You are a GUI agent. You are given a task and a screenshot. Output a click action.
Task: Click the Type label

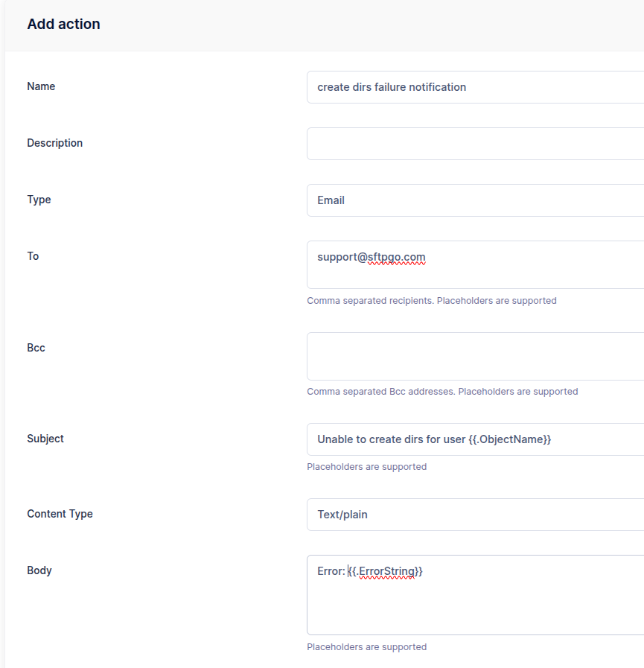pos(39,200)
